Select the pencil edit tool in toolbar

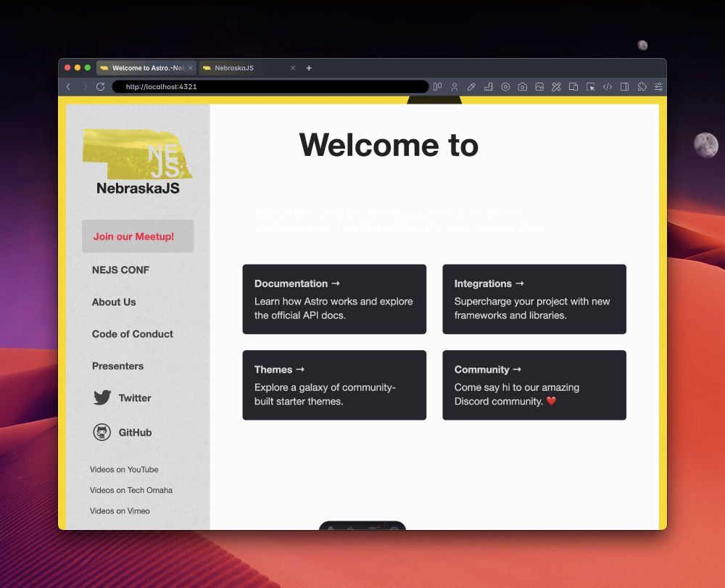click(x=471, y=86)
